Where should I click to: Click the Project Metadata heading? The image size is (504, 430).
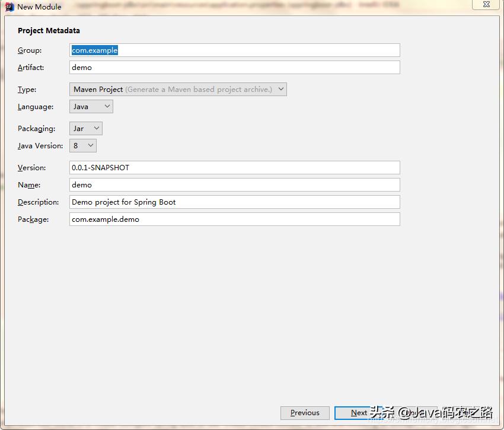click(49, 30)
